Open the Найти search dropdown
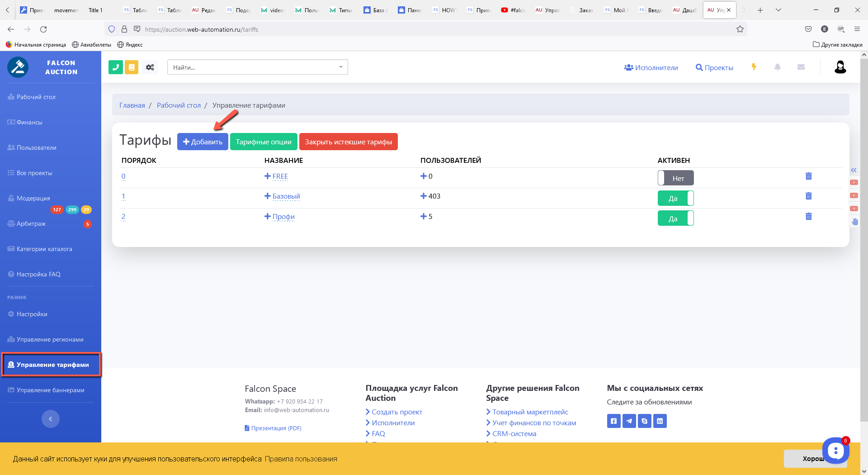 pos(257,67)
